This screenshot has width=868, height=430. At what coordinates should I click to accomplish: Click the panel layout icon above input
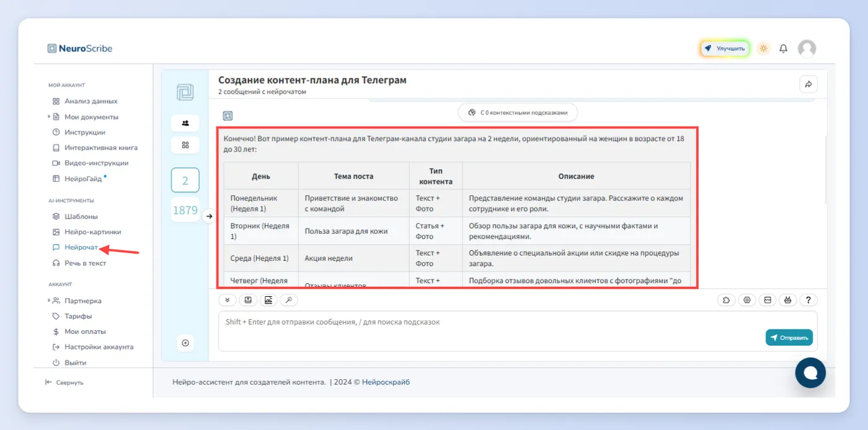point(768,300)
